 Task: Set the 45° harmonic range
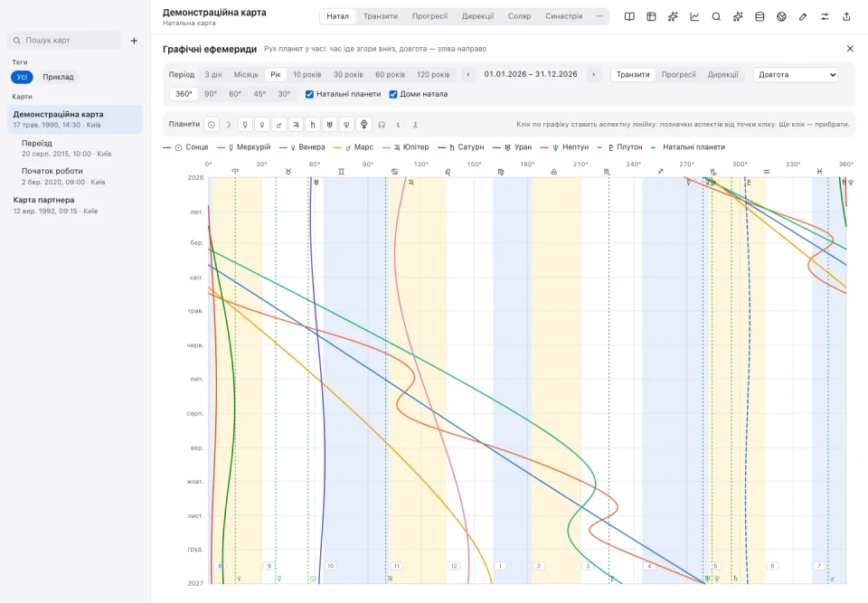click(259, 94)
